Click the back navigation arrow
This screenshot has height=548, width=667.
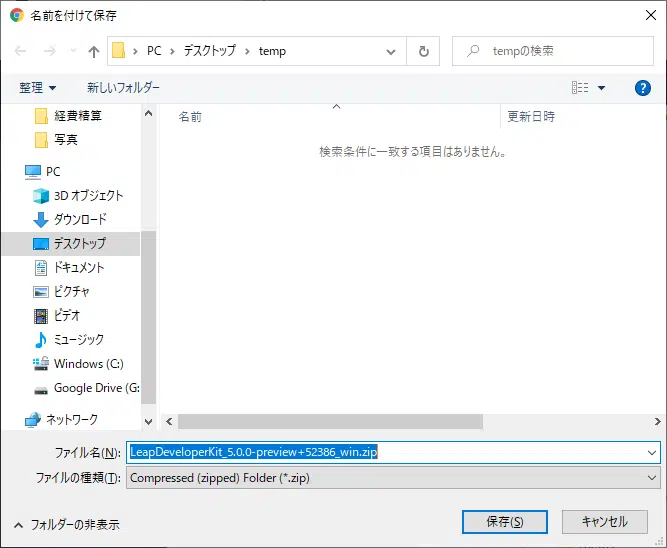(21, 51)
